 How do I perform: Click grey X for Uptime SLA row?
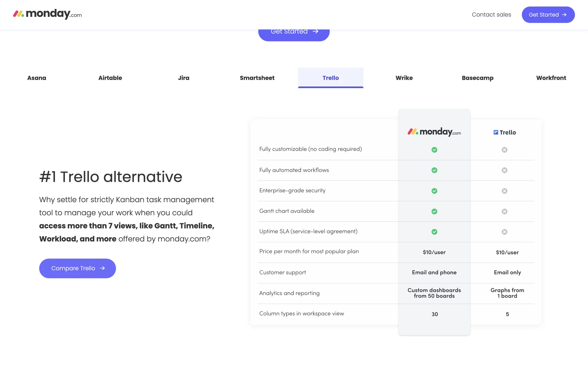coord(504,232)
